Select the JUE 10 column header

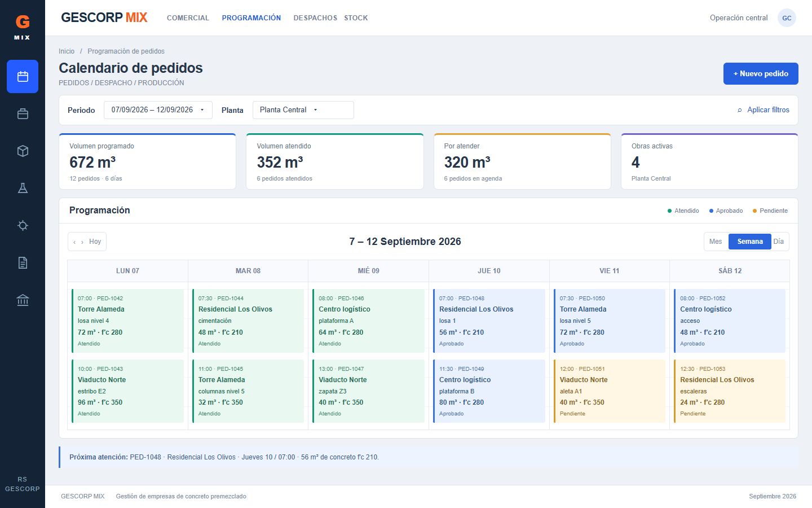[489, 271]
